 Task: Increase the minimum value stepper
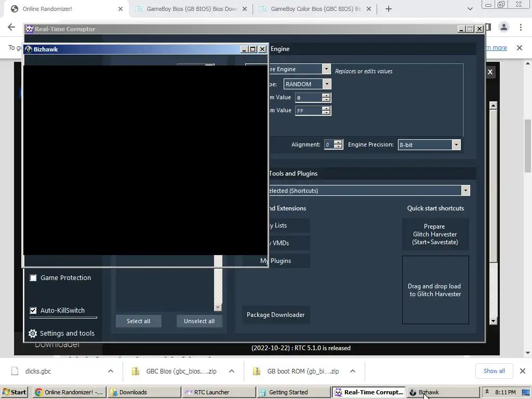(x=326, y=96)
